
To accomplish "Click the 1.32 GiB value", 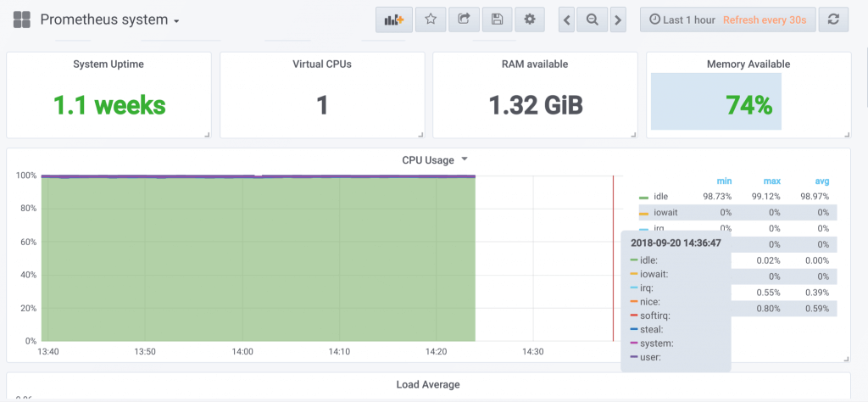I will [x=536, y=104].
